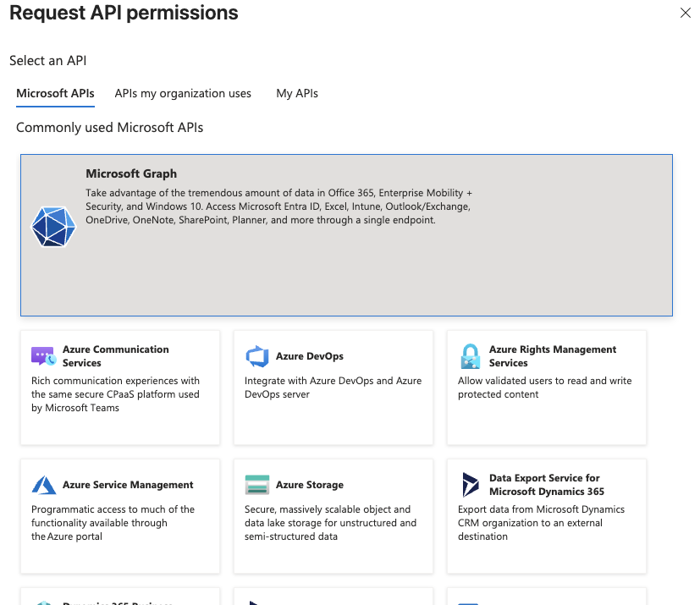Viewport: 700px width, 605px height.
Task: Click the Azure Rights Management padlock icon
Action: (470, 356)
